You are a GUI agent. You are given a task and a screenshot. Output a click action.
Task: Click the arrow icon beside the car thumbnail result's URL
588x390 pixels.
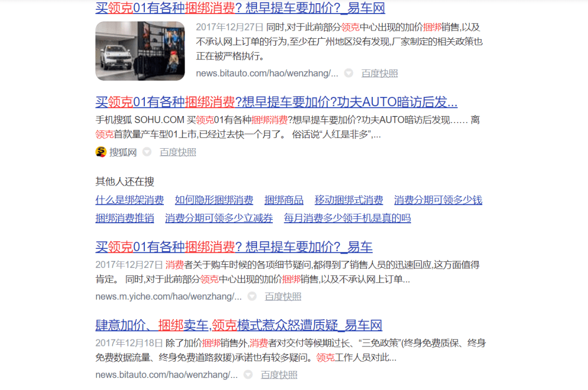[x=348, y=73]
